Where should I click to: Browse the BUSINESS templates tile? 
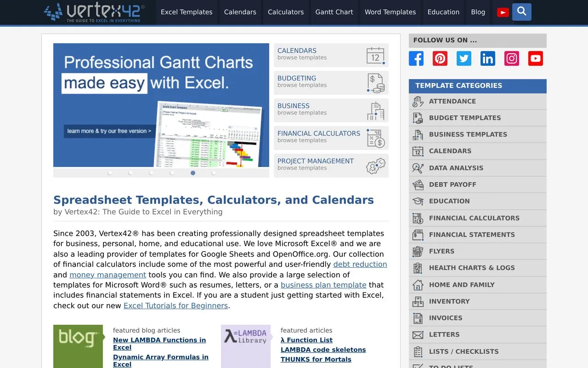[x=331, y=110]
